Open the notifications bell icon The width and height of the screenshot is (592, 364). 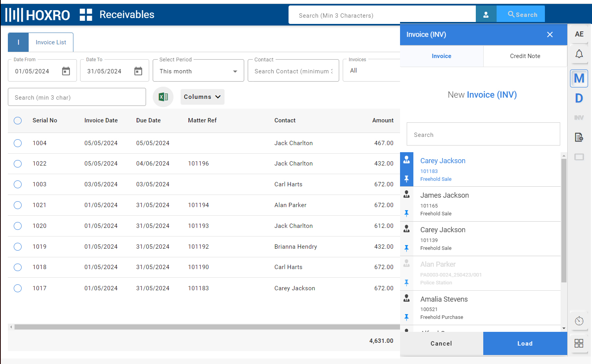(579, 54)
